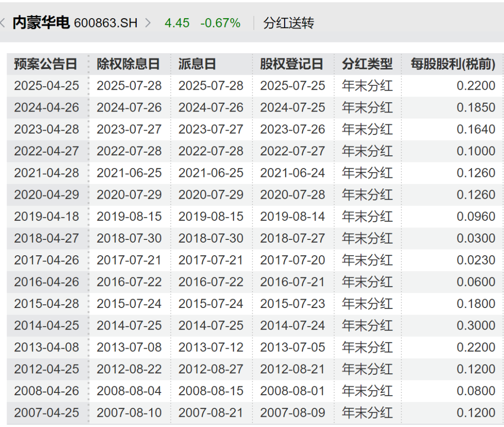Select announcement date 2019-04-18
Screen dimensions: 504x427
point(47,217)
